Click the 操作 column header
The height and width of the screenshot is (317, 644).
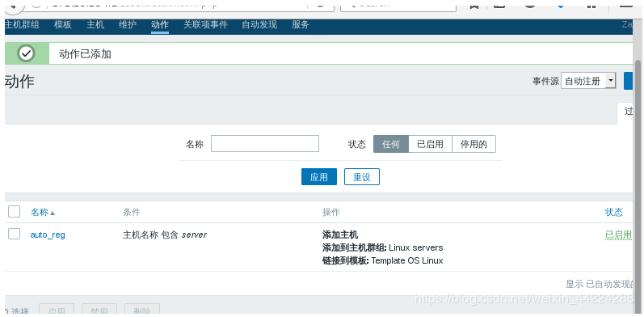331,213
